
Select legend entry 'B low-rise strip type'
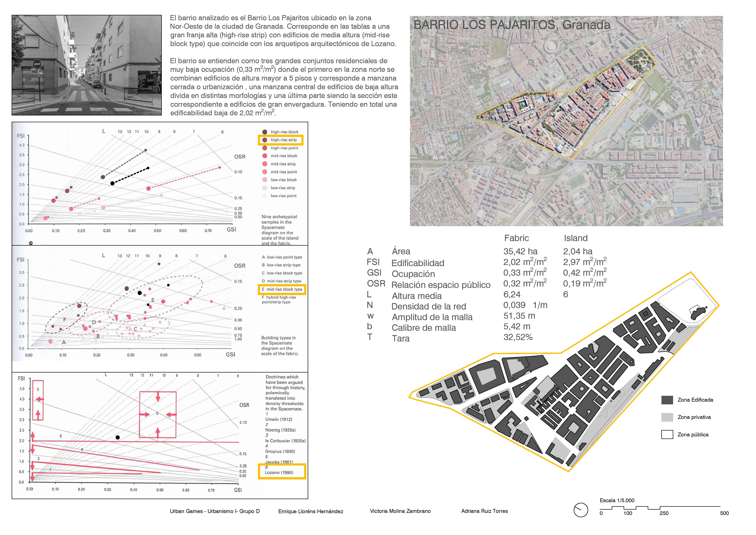point(281,265)
